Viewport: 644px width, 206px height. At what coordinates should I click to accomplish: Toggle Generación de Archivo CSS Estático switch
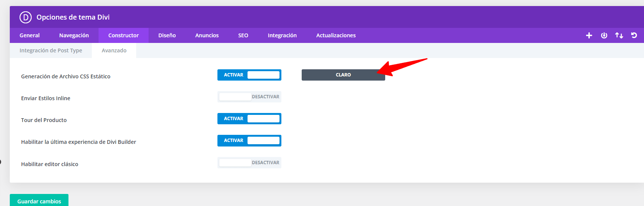pyautogui.click(x=249, y=75)
